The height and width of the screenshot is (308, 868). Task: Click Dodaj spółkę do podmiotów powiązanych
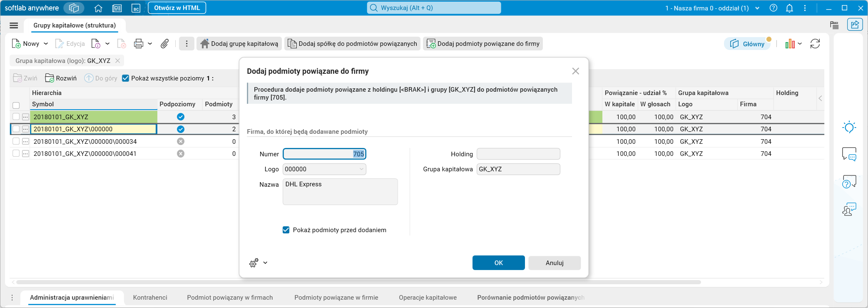click(353, 44)
